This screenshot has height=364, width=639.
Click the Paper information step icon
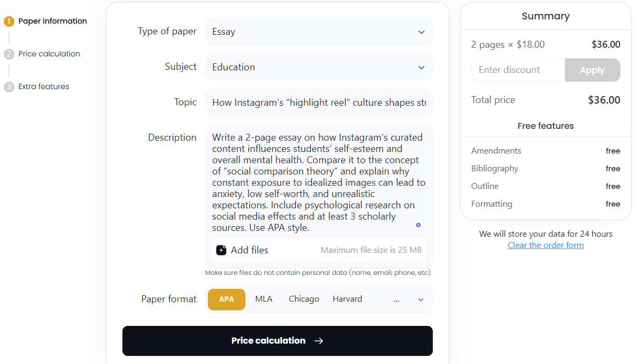(x=8, y=21)
